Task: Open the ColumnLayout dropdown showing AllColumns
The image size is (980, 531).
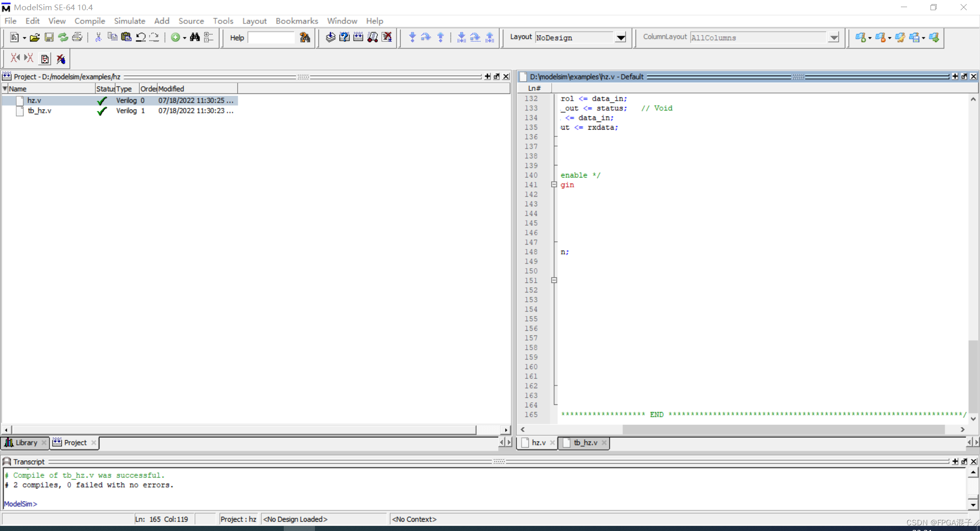Action: (x=834, y=37)
